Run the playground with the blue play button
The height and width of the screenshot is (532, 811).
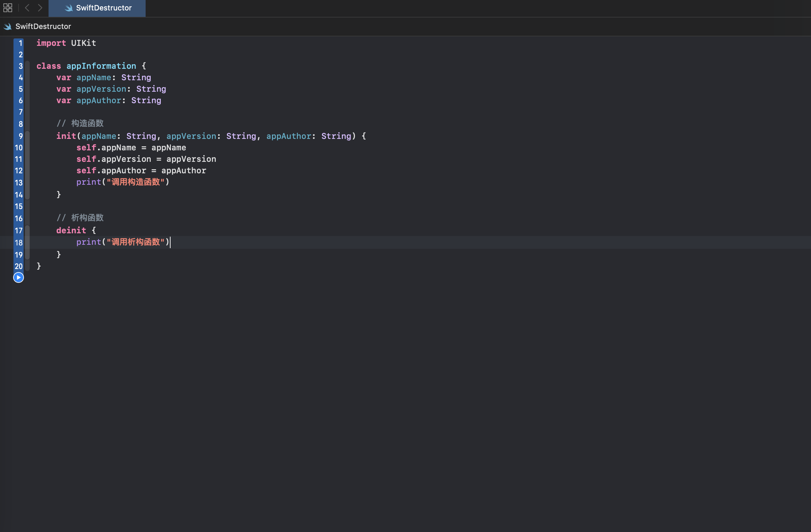tap(19, 277)
